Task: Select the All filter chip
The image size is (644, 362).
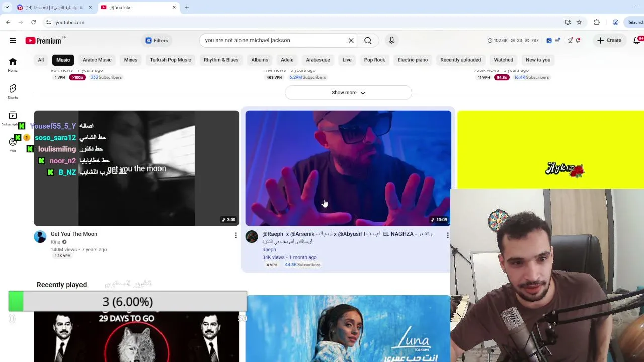Action: [x=41, y=60]
